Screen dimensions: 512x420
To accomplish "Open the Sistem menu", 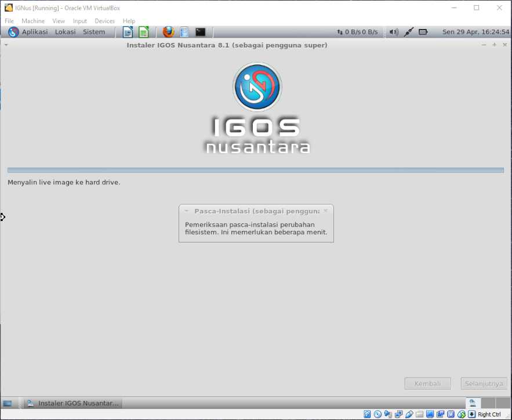I will 94,32.
